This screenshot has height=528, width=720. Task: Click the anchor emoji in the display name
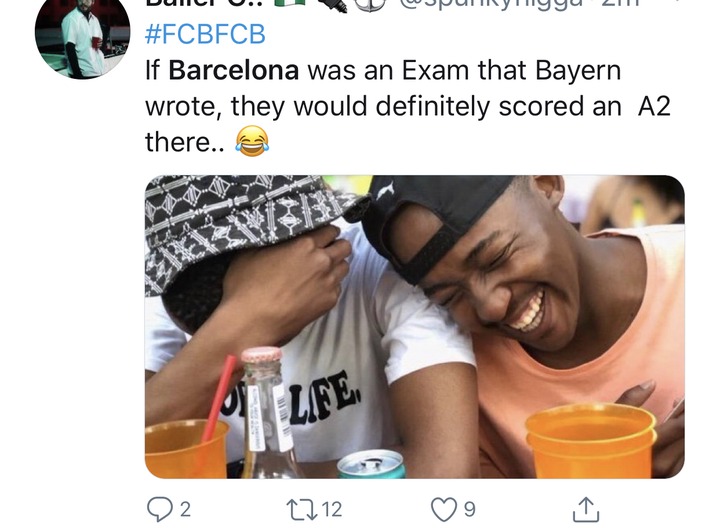pyautogui.click(x=370, y=5)
